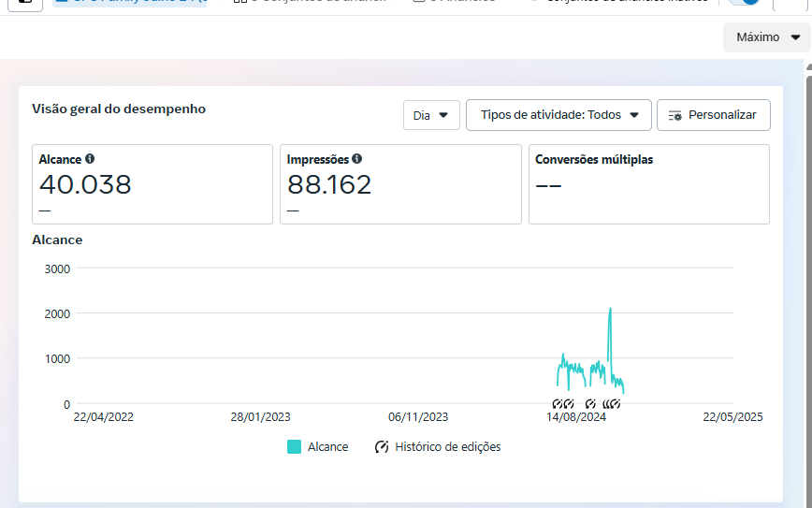The height and width of the screenshot is (508, 812).
Task: Click the highest spike of the Alcance line
Action: tap(611, 309)
